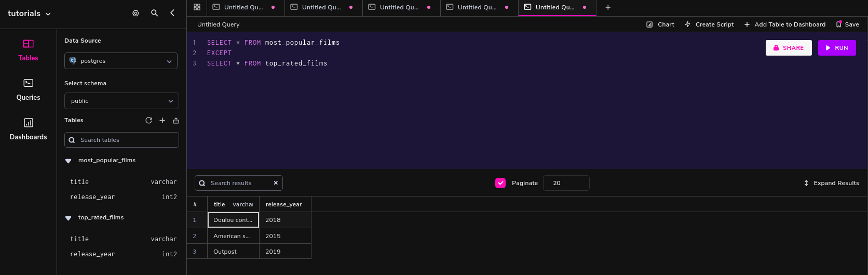Collapse the sidebar with the left chevron
This screenshot has height=275, width=868.
[x=172, y=13]
